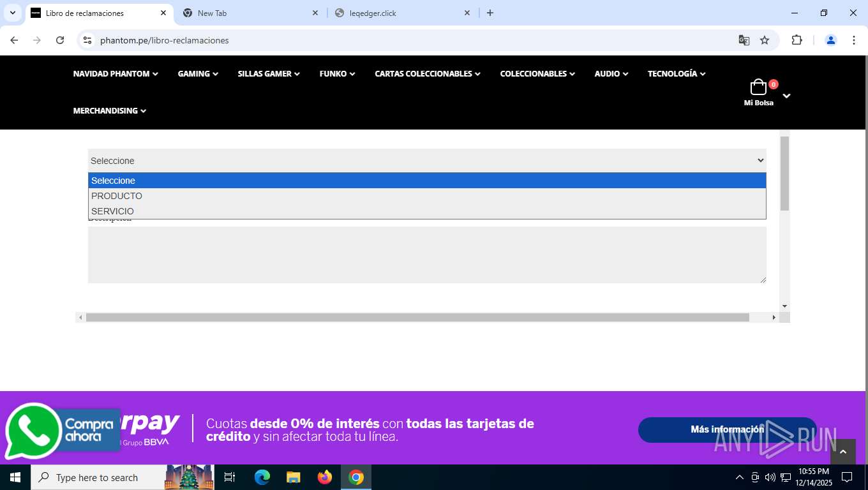Click the Christmas tree search highlight image

pyautogui.click(x=190, y=477)
